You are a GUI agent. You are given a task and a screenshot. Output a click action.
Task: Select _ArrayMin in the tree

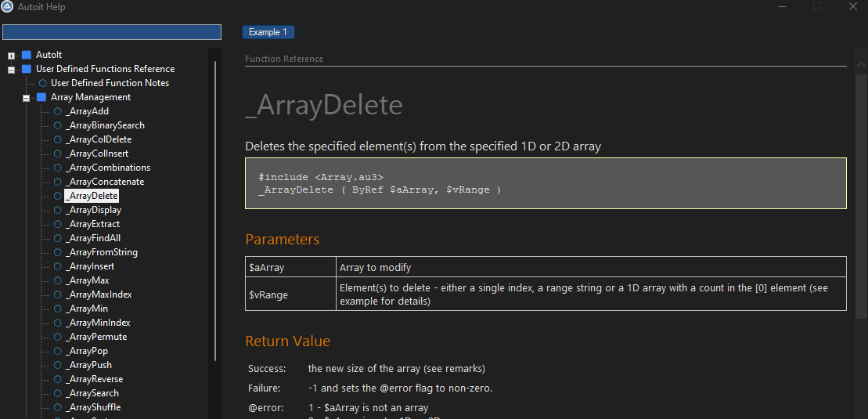[x=86, y=309]
